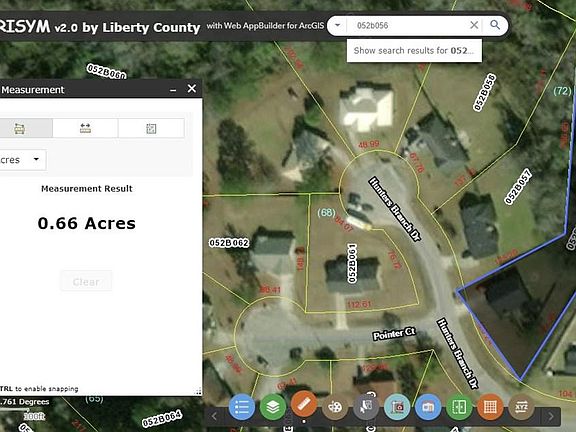Open the Select features widget

[x=366, y=407]
